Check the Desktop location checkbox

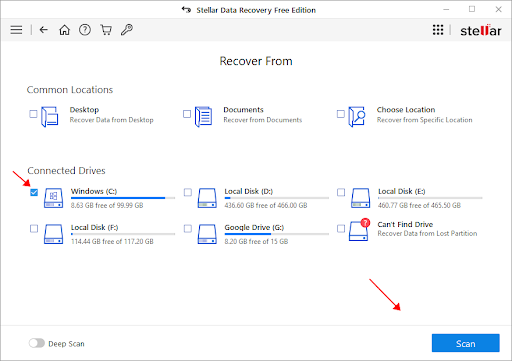pyautogui.click(x=33, y=114)
